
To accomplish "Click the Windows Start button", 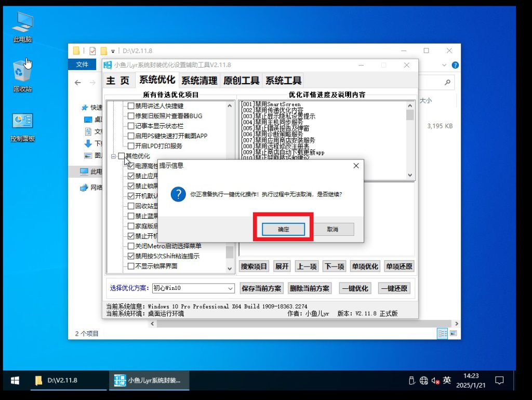I will 15,380.
